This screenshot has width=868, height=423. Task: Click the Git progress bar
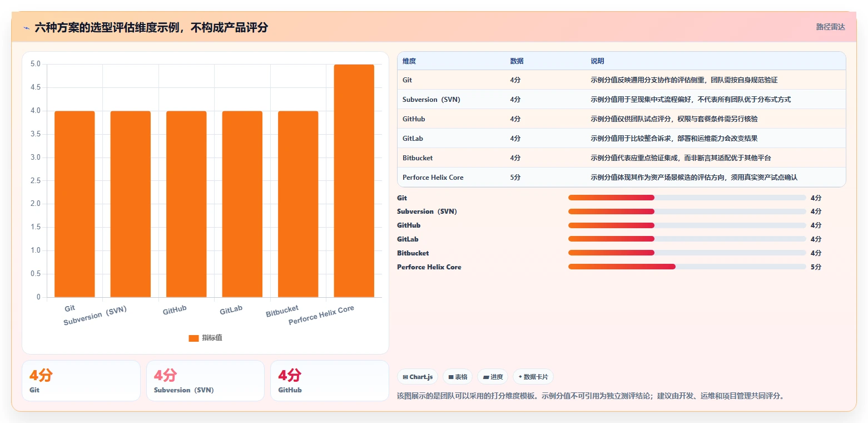687,198
